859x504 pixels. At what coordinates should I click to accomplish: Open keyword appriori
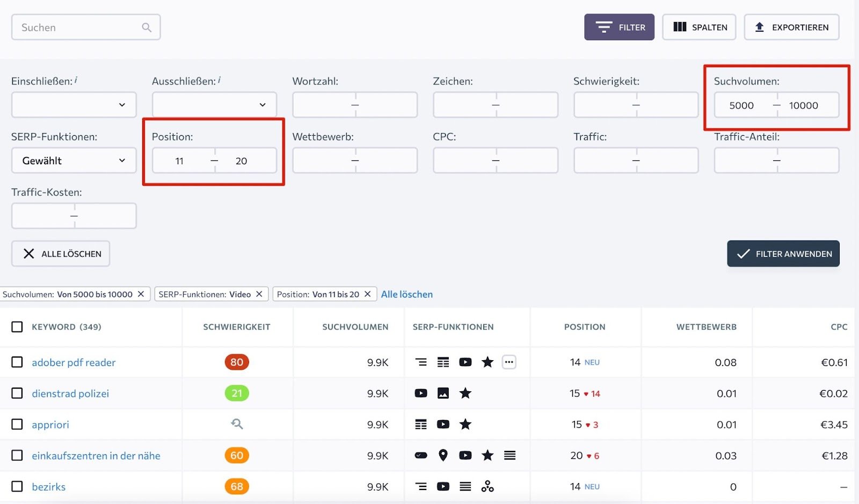tap(50, 425)
